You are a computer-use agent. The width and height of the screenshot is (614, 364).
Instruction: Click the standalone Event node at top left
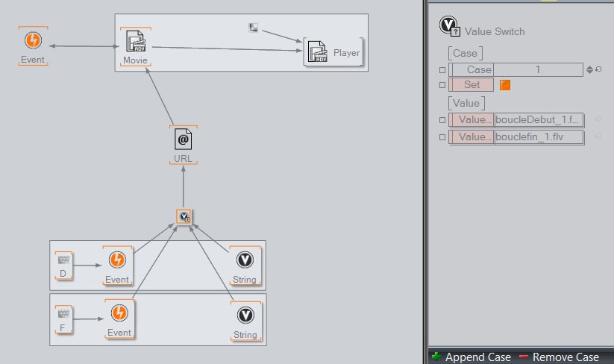pos(33,42)
